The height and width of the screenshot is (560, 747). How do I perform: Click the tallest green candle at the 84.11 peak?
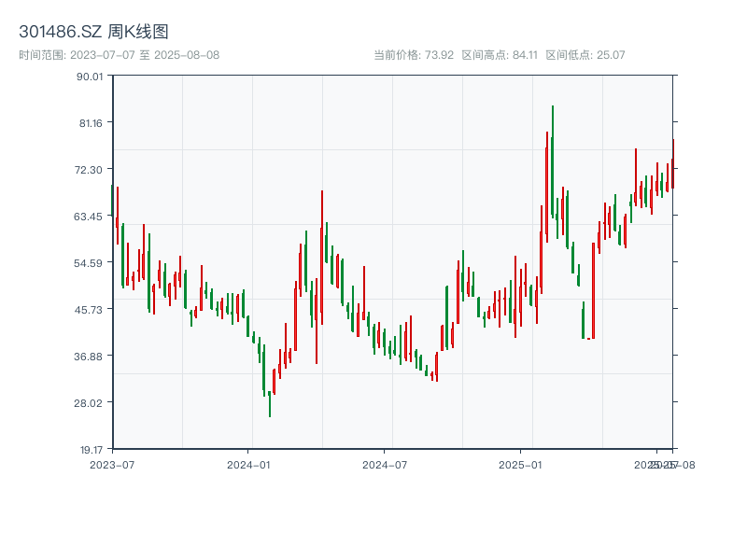552,161
